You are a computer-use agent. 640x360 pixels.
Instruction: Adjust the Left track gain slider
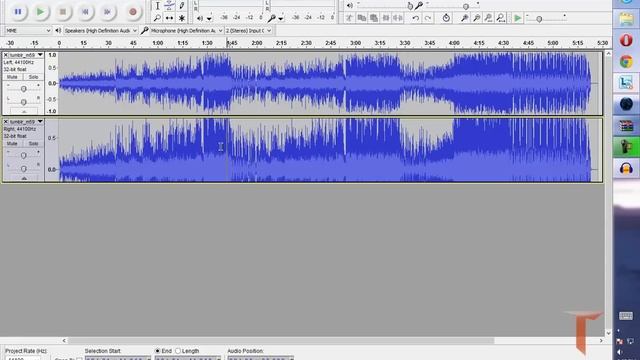23,89
